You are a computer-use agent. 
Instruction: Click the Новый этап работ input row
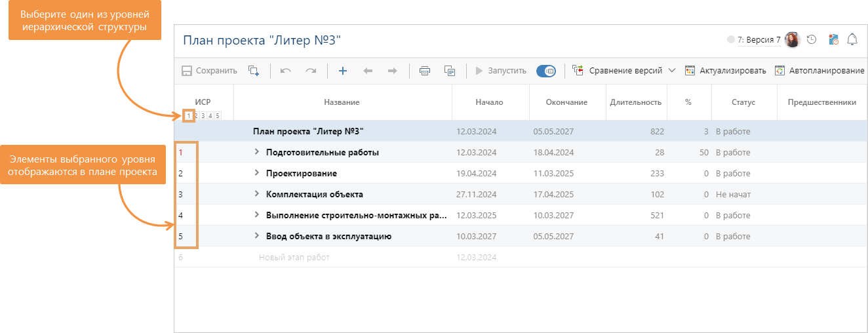(x=294, y=258)
